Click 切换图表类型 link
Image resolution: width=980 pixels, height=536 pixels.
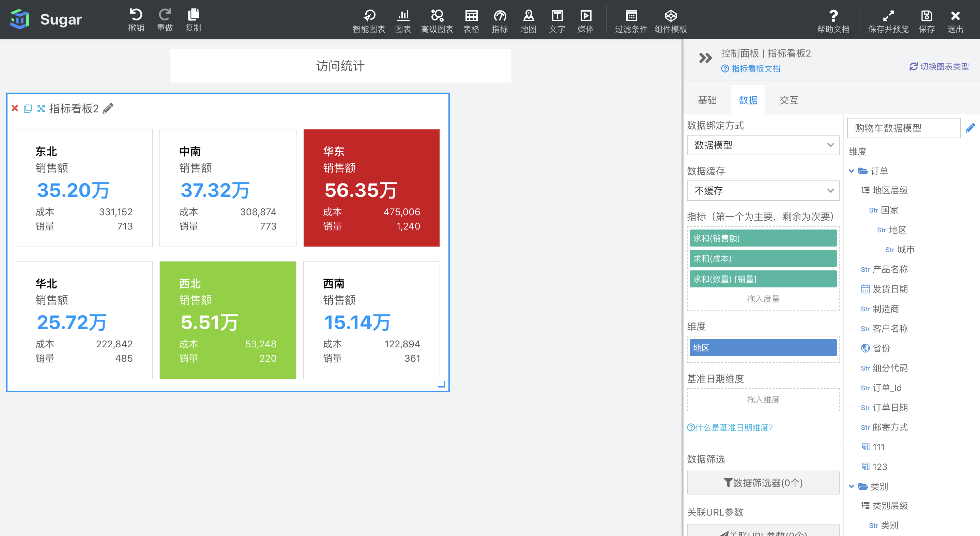(939, 66)
